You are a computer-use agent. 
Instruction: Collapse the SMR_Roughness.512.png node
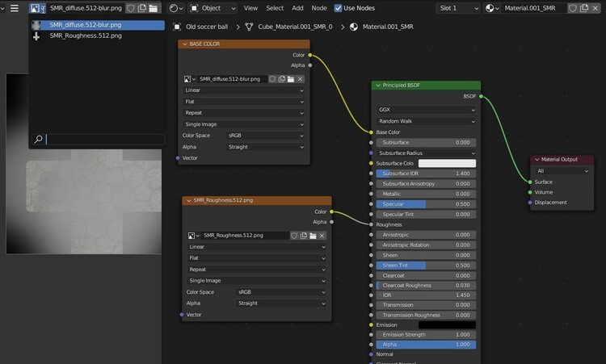point(189,200)
